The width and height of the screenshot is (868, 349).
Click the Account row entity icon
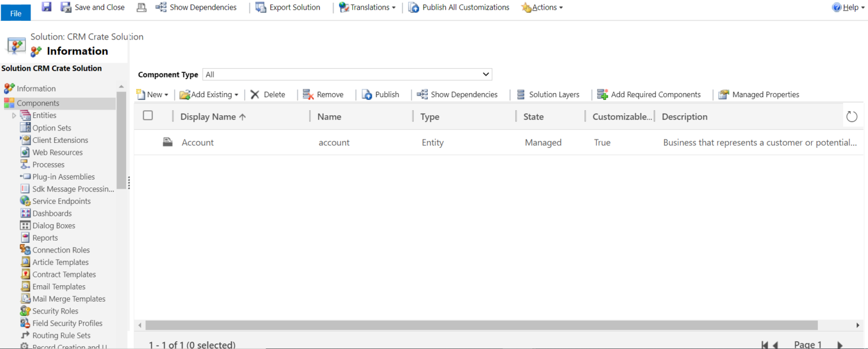pos(167,142)
